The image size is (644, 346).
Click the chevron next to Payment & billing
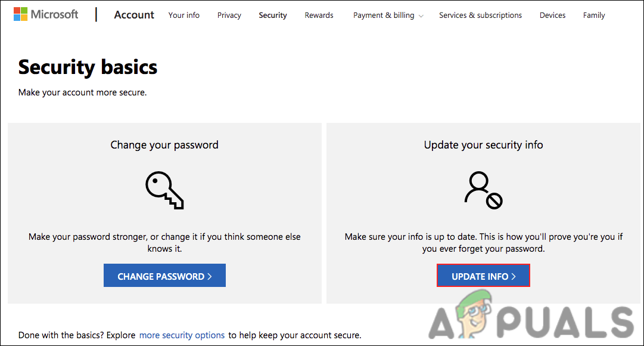coord(421,16)
